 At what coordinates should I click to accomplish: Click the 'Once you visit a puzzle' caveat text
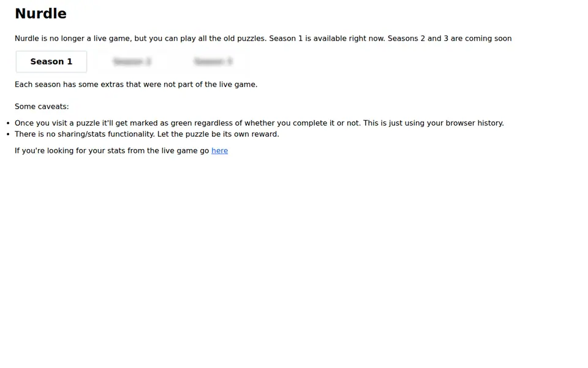pyautogui.click(x=187, y=123)
